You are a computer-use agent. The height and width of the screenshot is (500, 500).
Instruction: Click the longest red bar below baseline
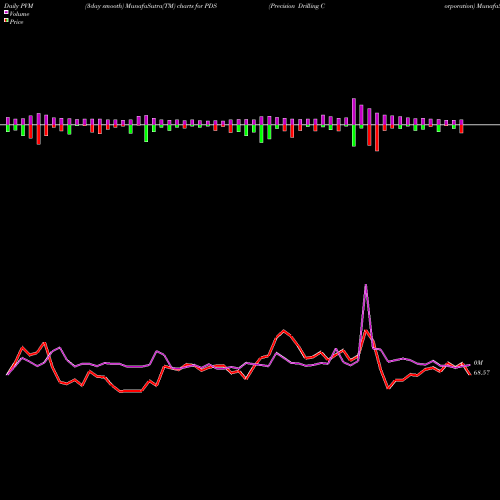click(x=377, y=138)
